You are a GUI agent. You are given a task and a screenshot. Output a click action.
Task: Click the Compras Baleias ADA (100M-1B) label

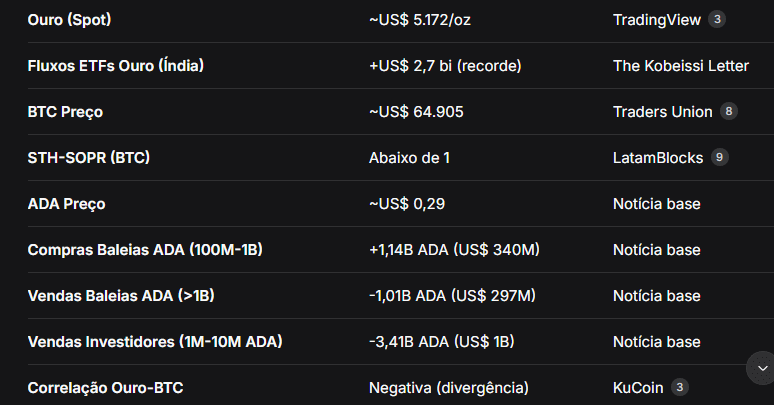pyautogui.click(x=145, y=250)
